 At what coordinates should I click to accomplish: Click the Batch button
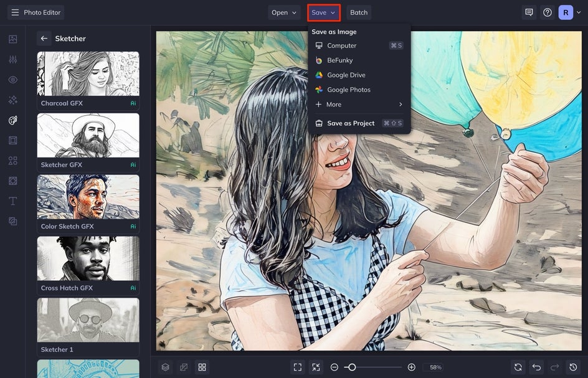(359, 12)
